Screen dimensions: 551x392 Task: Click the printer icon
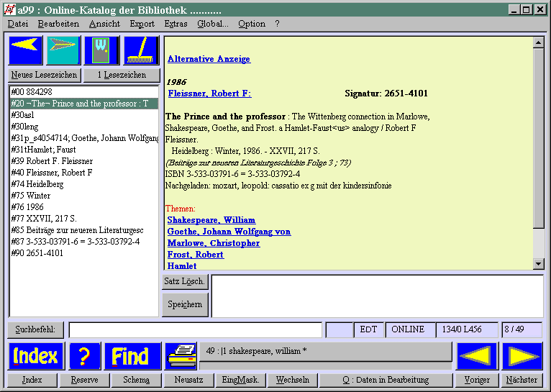[181, 356]
